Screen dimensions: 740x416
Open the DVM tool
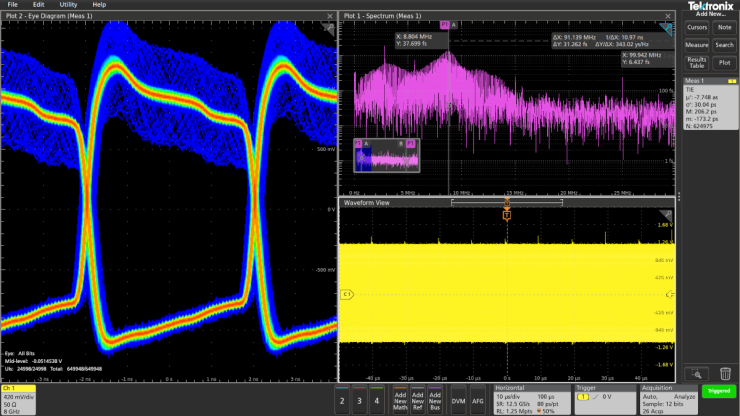point(458,400)
